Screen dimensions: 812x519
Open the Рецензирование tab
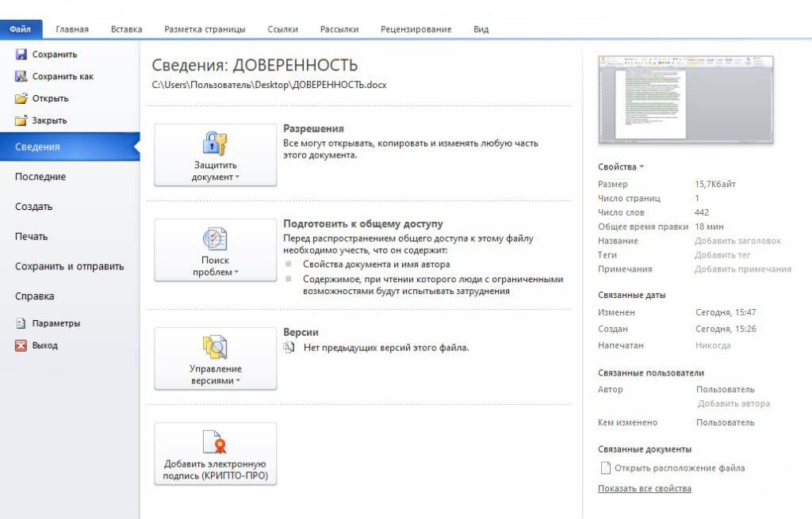click(x=416, y=29)
